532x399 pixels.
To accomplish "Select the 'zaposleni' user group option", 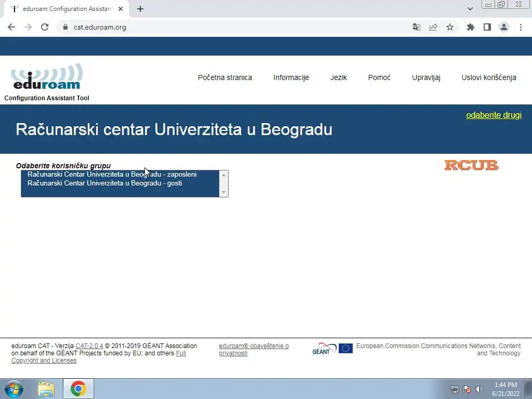I will click(121, 175).
